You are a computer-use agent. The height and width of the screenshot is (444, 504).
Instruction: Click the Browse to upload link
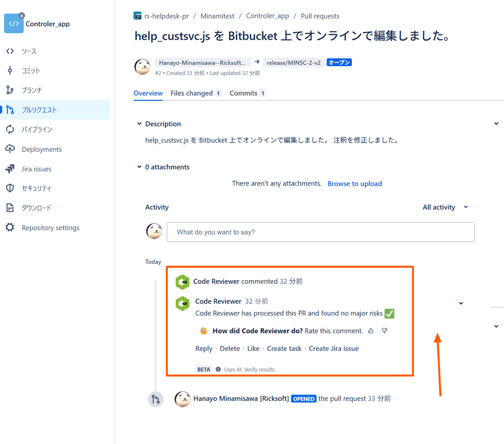pyautogui.click(x=354, y=183)
